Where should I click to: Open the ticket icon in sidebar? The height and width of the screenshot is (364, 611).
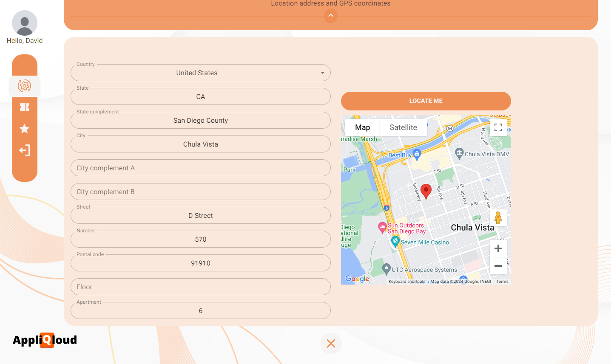pos(25,107)
